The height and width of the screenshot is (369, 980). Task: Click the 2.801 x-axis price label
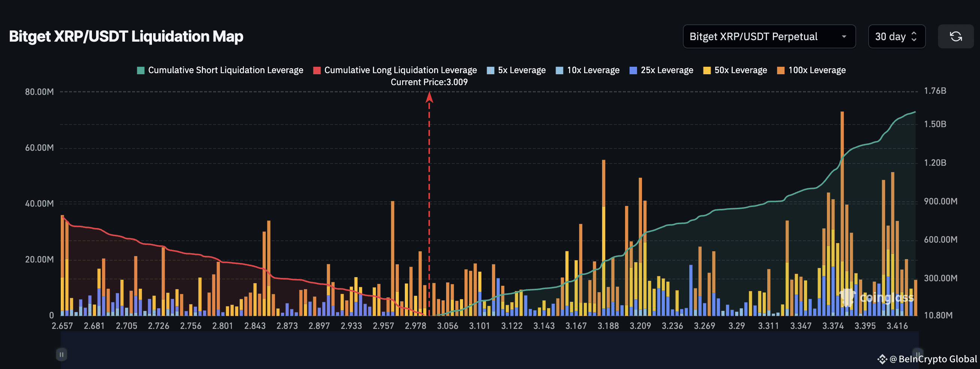(222, 326)
